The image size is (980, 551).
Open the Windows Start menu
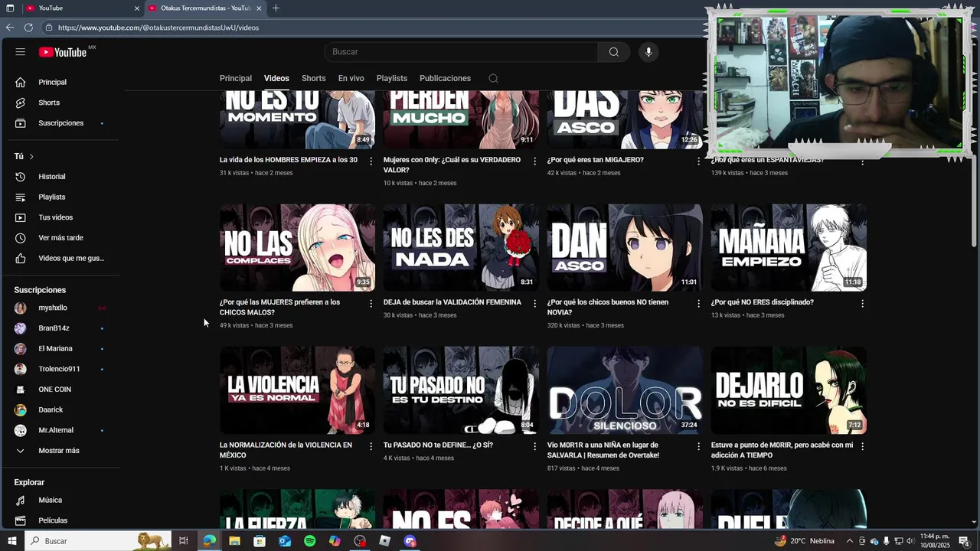(11, 541)
